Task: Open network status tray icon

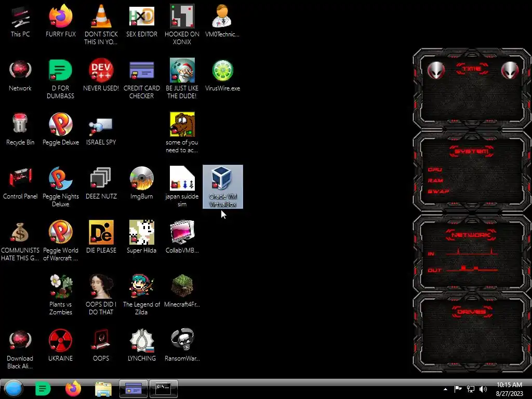Action: pos(471,389)
